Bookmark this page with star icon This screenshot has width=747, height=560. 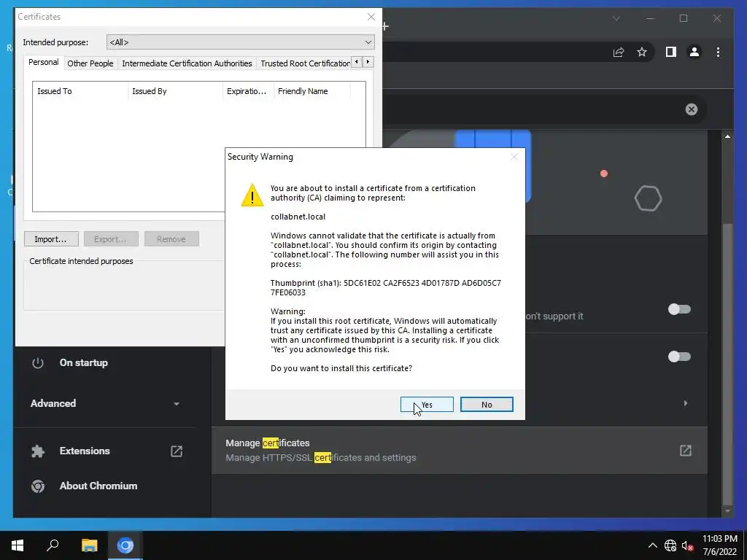(642, 52)
